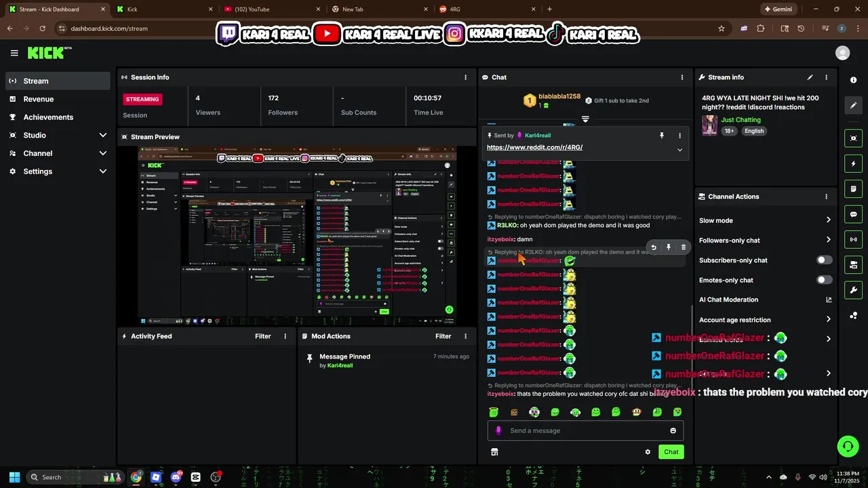This screenshot has height=488, width=868.
Task: Open Session Info panel options menu
Action: click(x=465, y=77)
